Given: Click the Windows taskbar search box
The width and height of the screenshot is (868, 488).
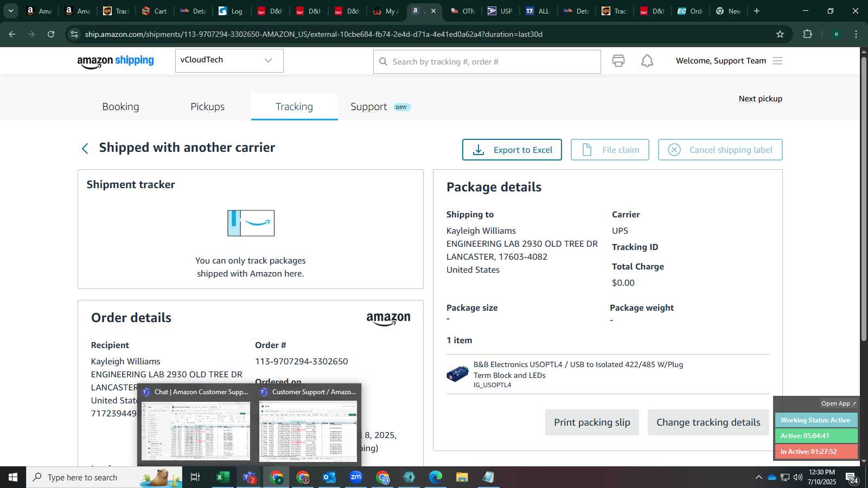Looking at the screenshot, I should (104, 477).
